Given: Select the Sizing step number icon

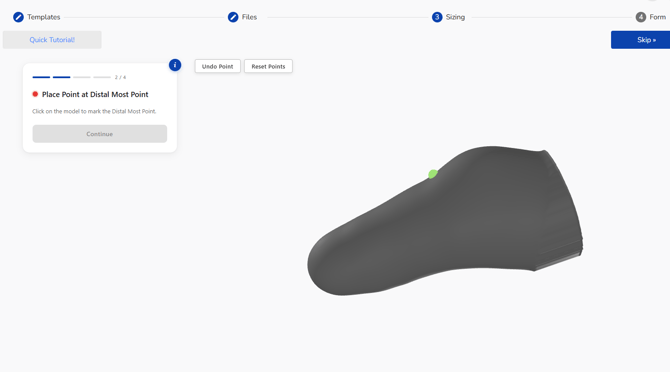Looking at the screenshot, I should pyautogui.click(x=437, y=17).
